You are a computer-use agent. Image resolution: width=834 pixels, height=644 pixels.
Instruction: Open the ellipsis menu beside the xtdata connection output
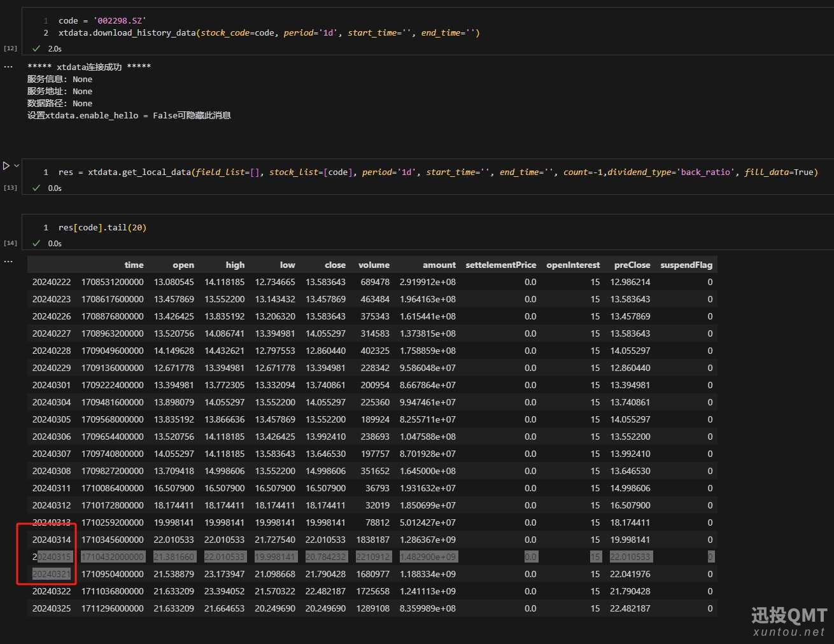point(8,67)
